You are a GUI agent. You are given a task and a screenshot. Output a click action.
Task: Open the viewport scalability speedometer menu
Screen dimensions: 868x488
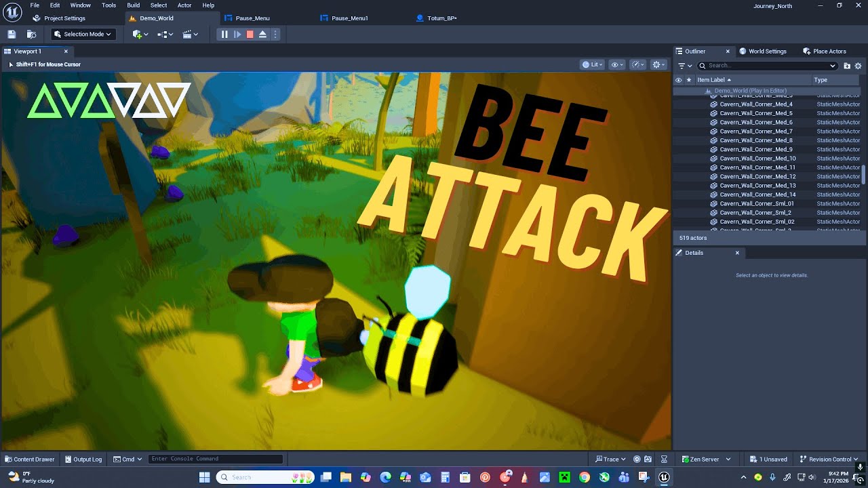click(638, 64)
